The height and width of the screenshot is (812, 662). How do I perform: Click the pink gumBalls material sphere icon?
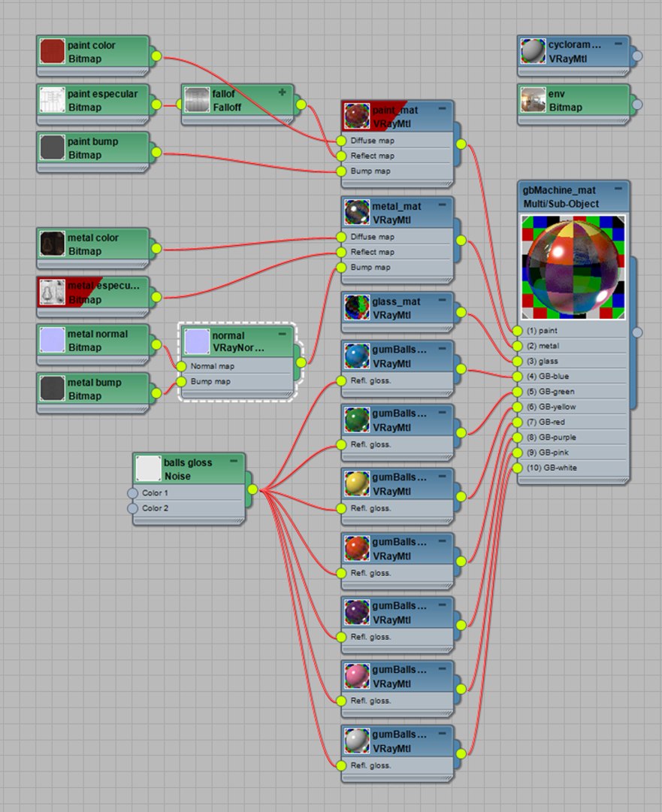357,677
